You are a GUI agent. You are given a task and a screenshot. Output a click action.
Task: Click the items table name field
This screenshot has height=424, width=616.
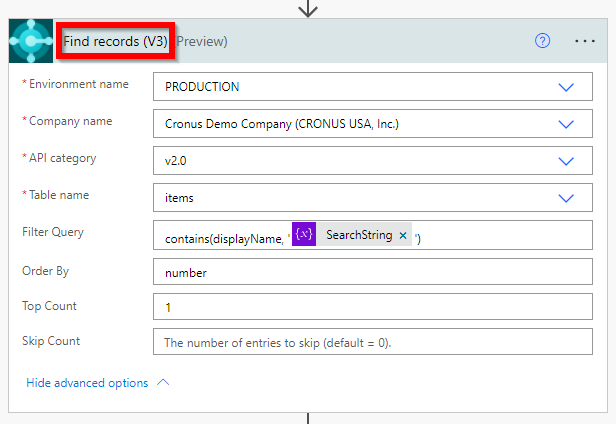pyautogui.click(x=373, y=198)
